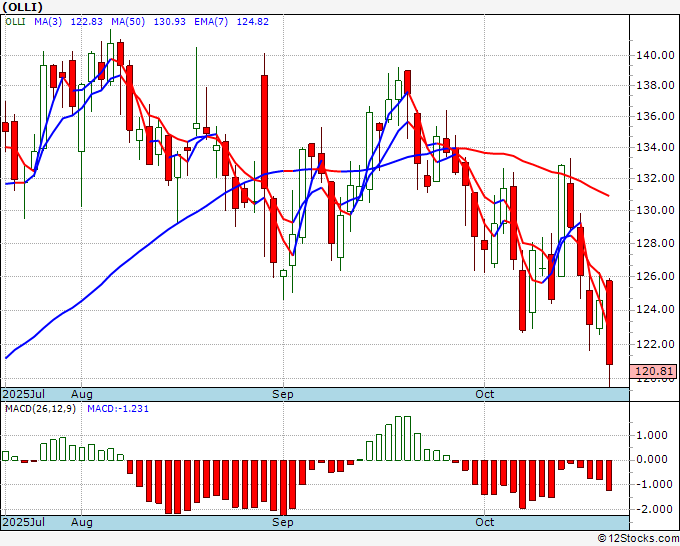Click the -1.000 MACD axis label
Image resolution: width=680 pixels, height=546 pixels.
[653, 484]
